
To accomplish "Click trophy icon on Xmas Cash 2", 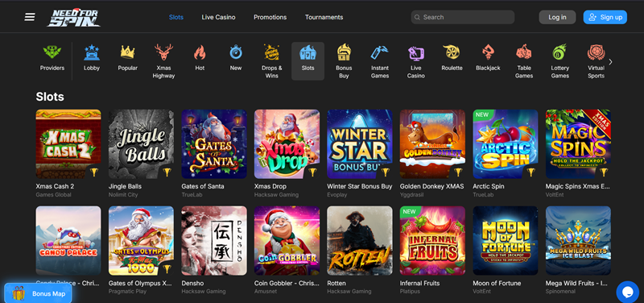I will click(x=94, y=172).
